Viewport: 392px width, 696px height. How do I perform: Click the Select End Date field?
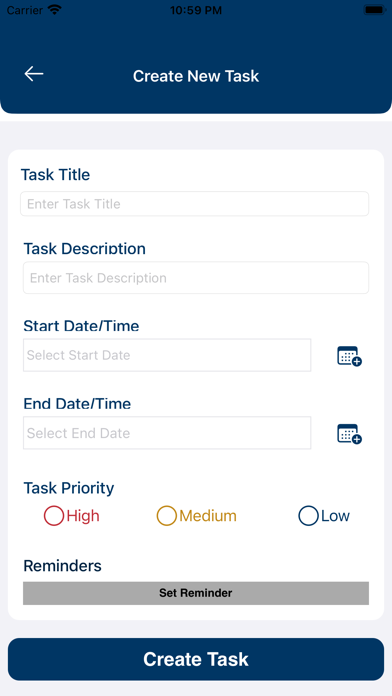point(167,433)
